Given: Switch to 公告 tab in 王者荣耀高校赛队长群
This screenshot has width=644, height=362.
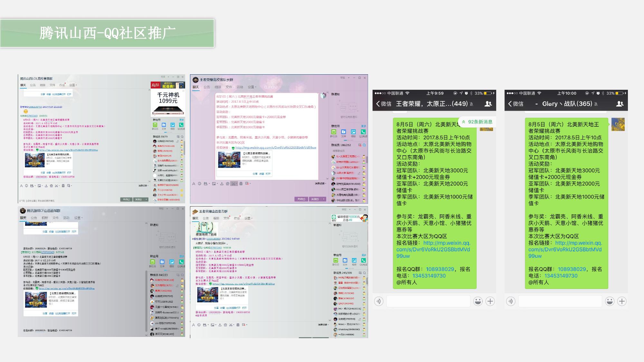Looking at the screenshot, I should click(x=207, y=87).
